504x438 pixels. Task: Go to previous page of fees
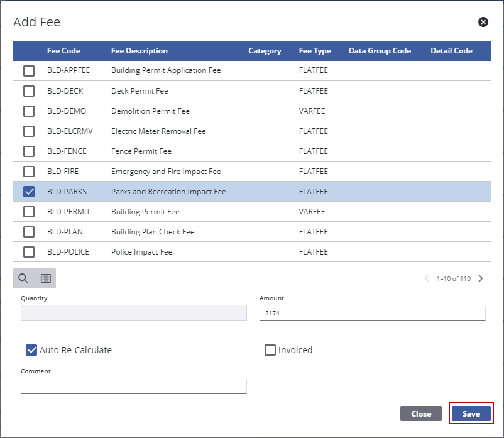tap(427, 278)
